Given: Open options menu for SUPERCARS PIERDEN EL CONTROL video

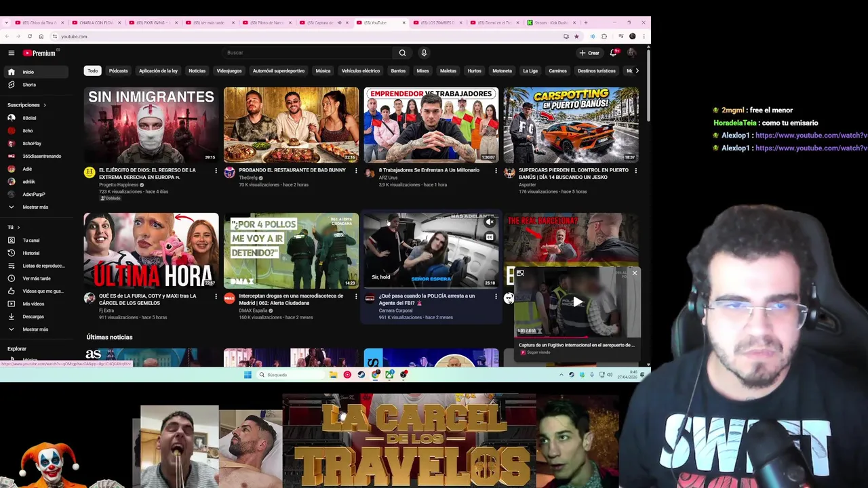Looking at the screenshot, I should click(635, 171).
